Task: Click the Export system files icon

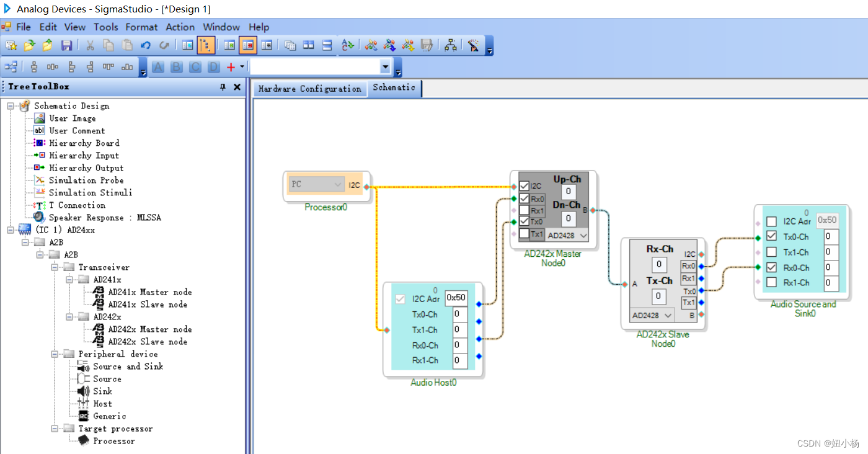Action: tap(427, 45)
